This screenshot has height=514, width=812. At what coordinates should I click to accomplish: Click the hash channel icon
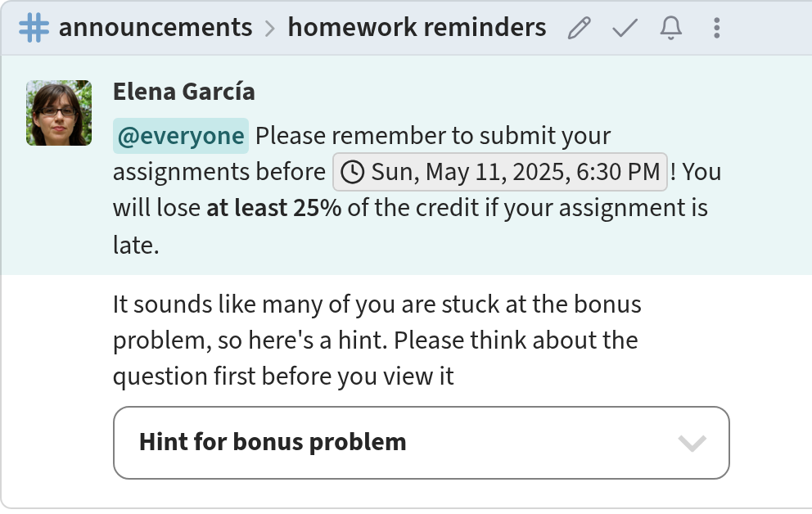(34, 28)
